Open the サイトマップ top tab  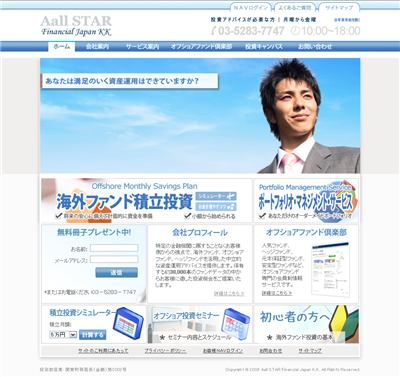[x=339, y=7]
